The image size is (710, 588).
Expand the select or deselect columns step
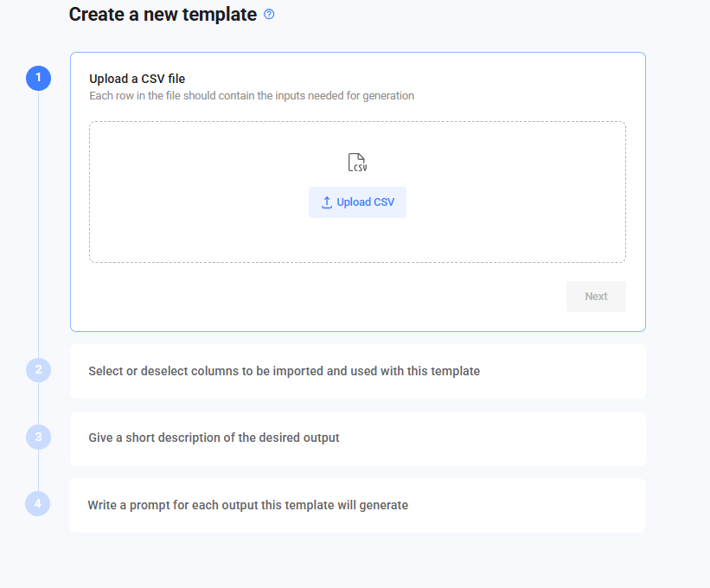click(x=357, y=371)
